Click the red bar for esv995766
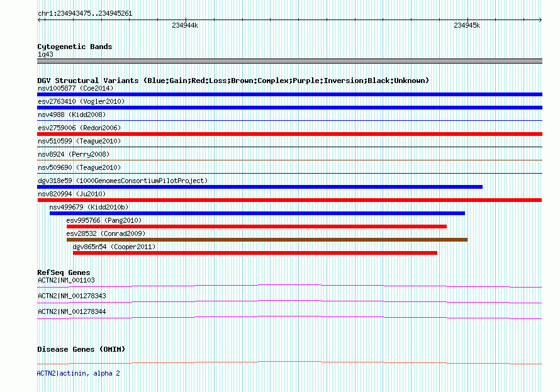 (257, 227)
